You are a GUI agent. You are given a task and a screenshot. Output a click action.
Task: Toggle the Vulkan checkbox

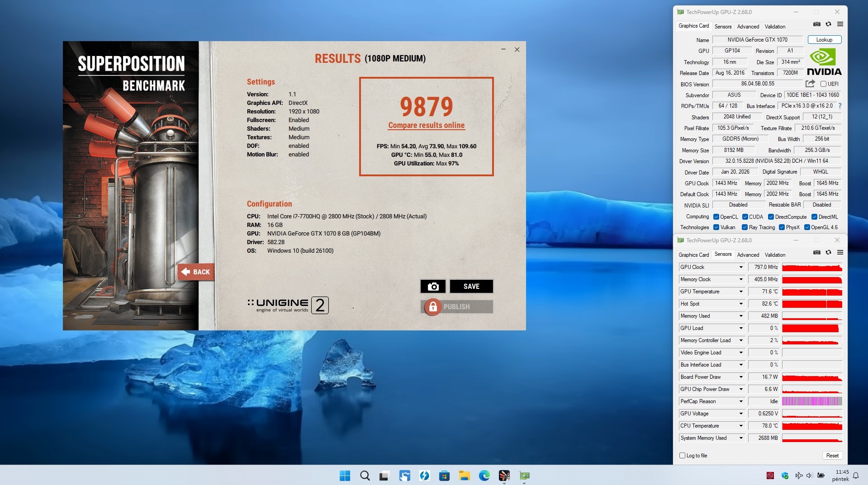(716, 227)
